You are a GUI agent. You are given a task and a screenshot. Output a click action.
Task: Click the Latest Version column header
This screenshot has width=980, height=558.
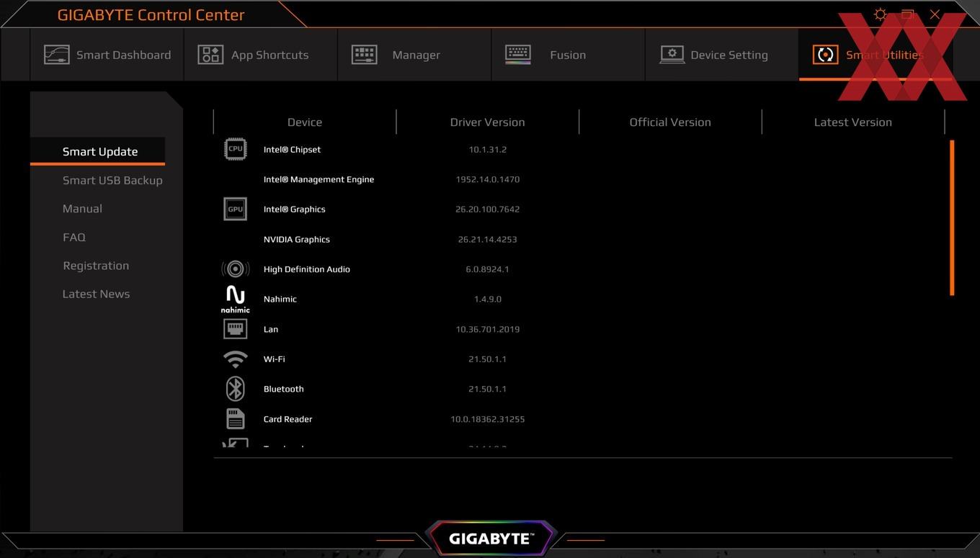pyautogui.click(x=853, y=122)
